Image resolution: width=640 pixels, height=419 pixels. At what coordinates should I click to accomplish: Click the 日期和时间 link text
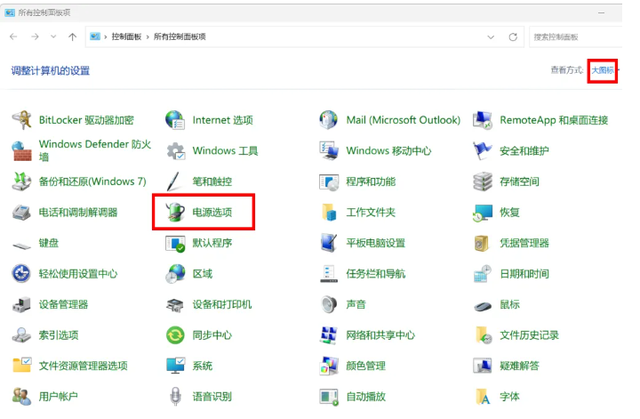coord(524,274)
